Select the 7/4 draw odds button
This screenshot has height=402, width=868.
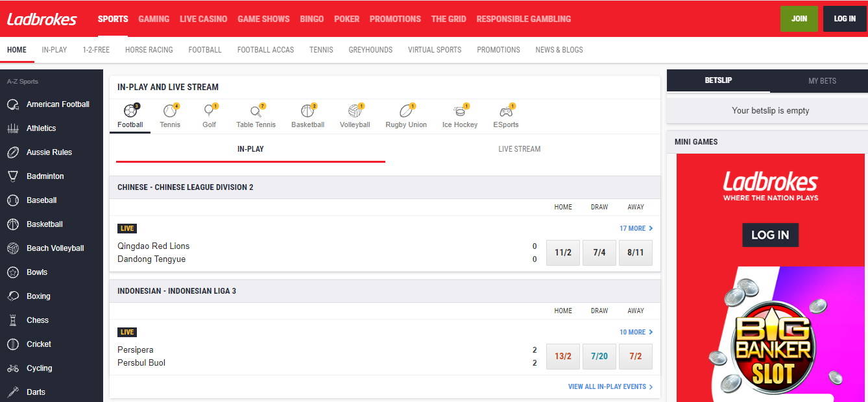(x=599, y=253)
